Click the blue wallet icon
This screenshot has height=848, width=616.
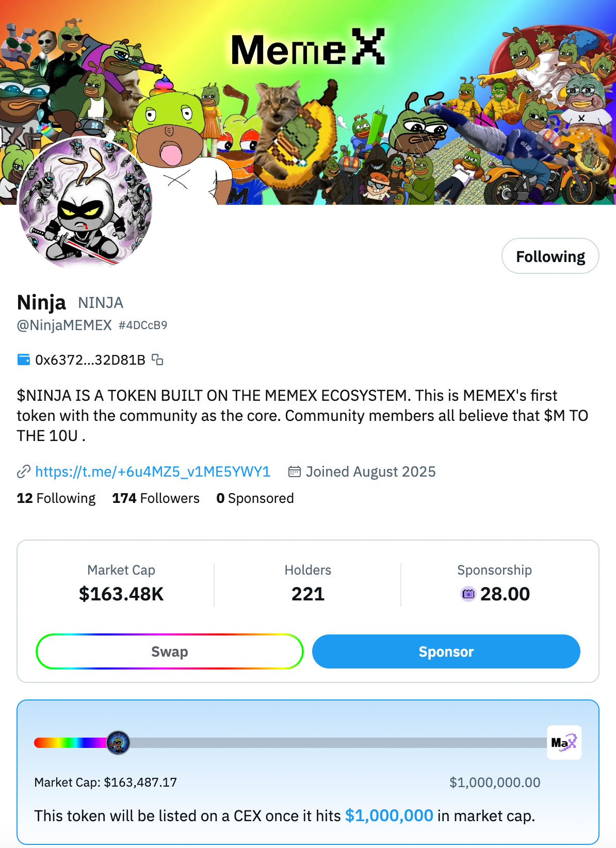coord(24,360)
